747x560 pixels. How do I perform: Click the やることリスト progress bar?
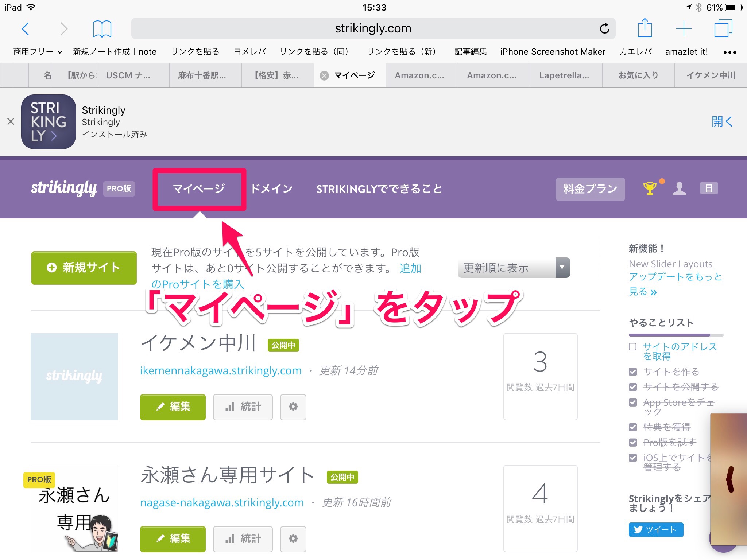click(x=676, y=335)
